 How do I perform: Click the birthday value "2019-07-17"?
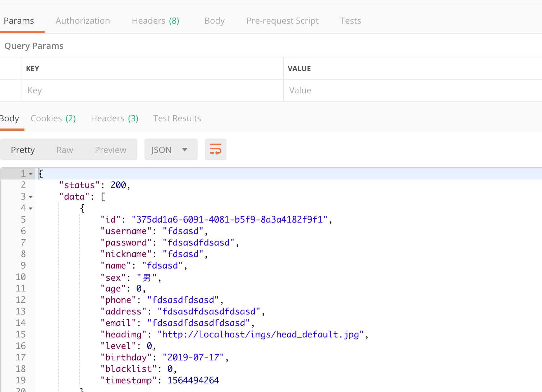[x=193, y=358]
